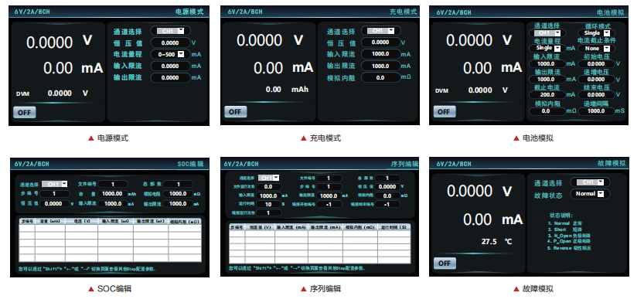Screen dimensions: 644x306
Task: Toggle the OFF button in 充电模式 panel
Action: pos(235,112)
